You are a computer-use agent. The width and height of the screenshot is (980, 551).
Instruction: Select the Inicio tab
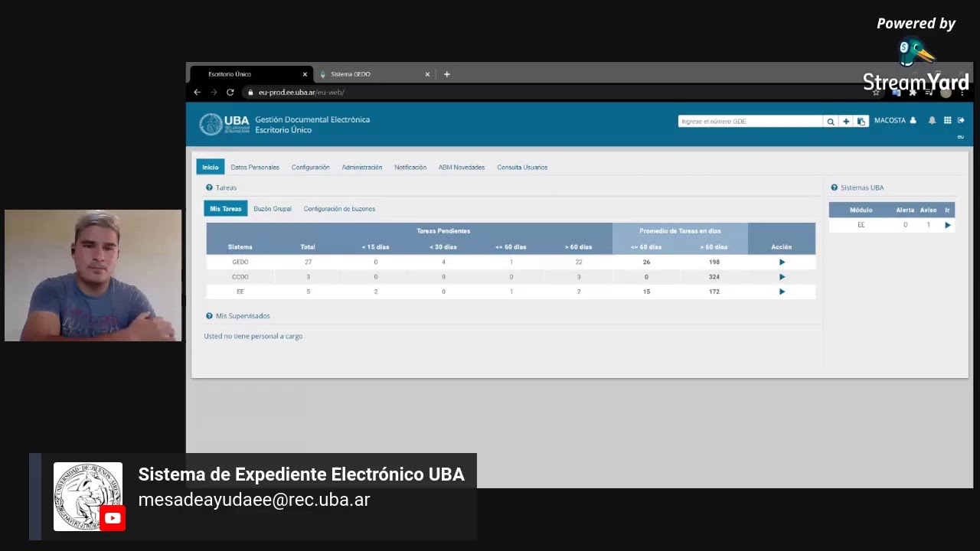[x=211, y=167]
